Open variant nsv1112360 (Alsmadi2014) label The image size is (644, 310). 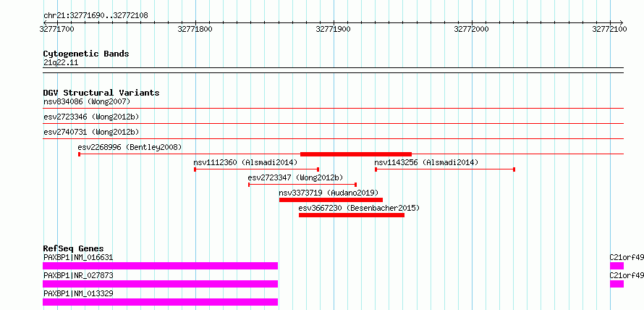click(x=245, y=162)
